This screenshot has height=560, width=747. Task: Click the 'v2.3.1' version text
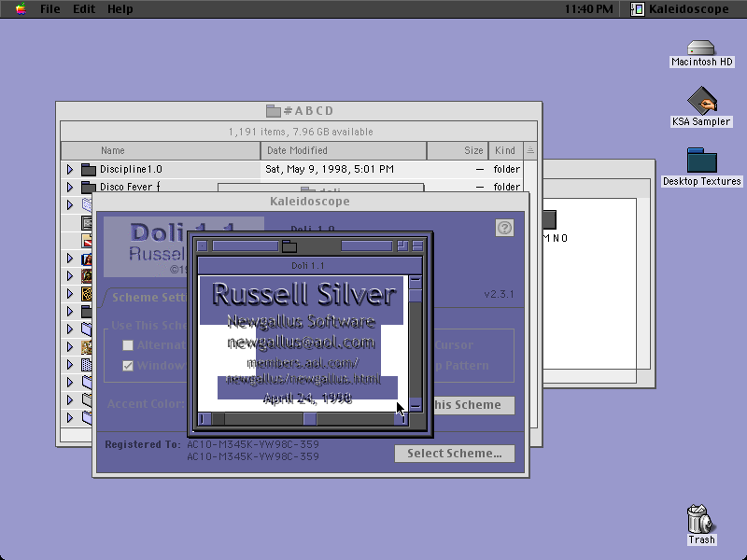[x=500, y=294]
